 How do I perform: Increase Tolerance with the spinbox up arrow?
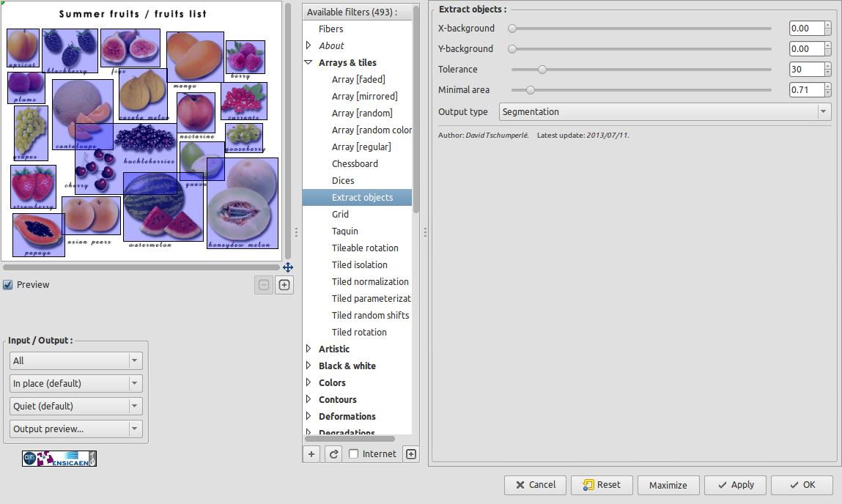[828, 65]
